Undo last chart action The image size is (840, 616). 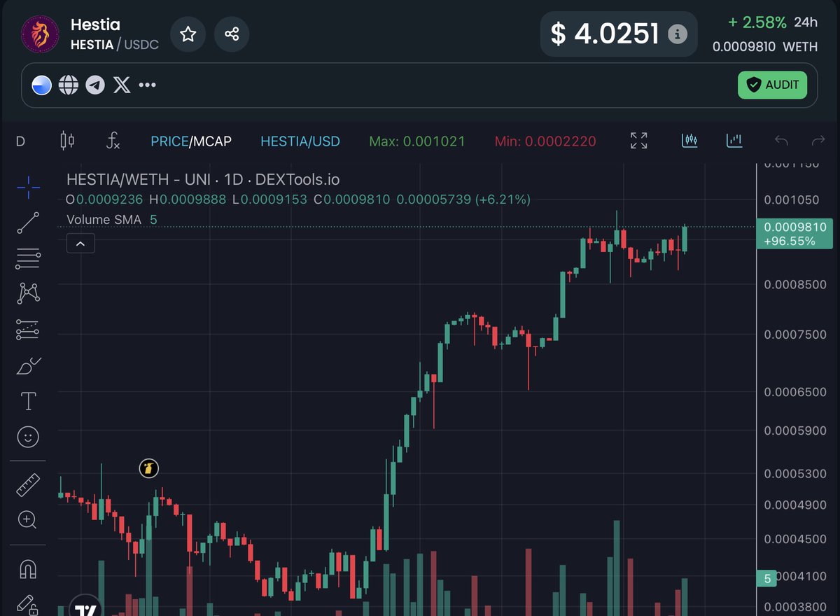[781, 141]
